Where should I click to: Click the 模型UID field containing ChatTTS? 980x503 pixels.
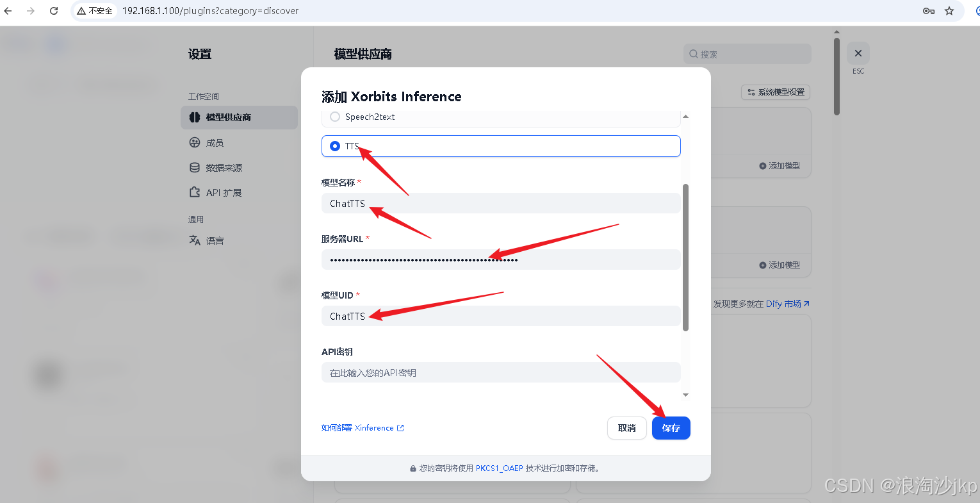point(501,316)
